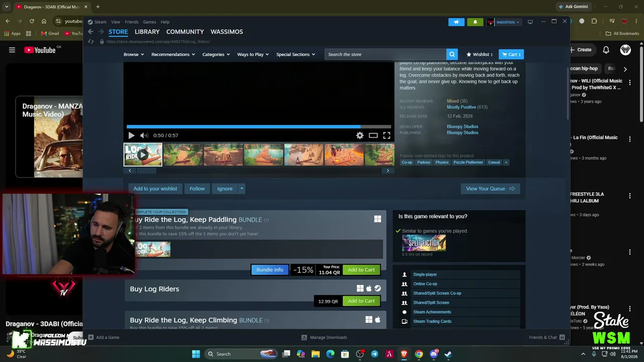Mute the trailer volume icon
The image size is (644, 362).
(x=144, y=135)
